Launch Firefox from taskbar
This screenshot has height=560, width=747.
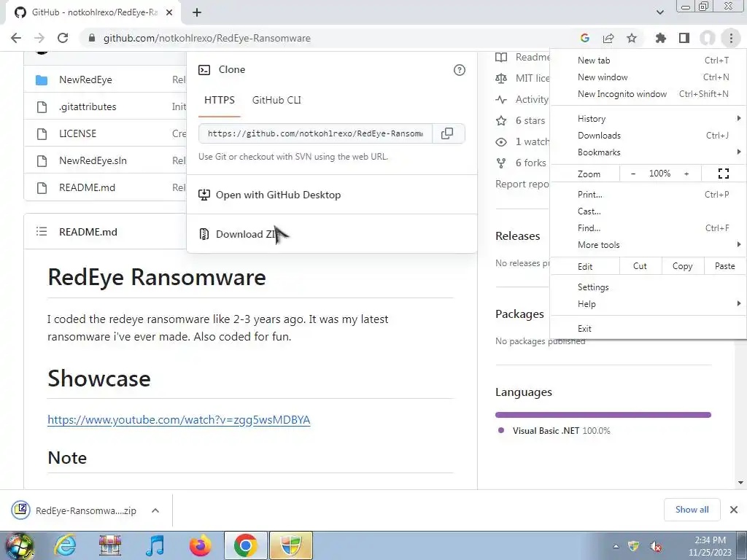pyautogui.click(x=200, y=545)
